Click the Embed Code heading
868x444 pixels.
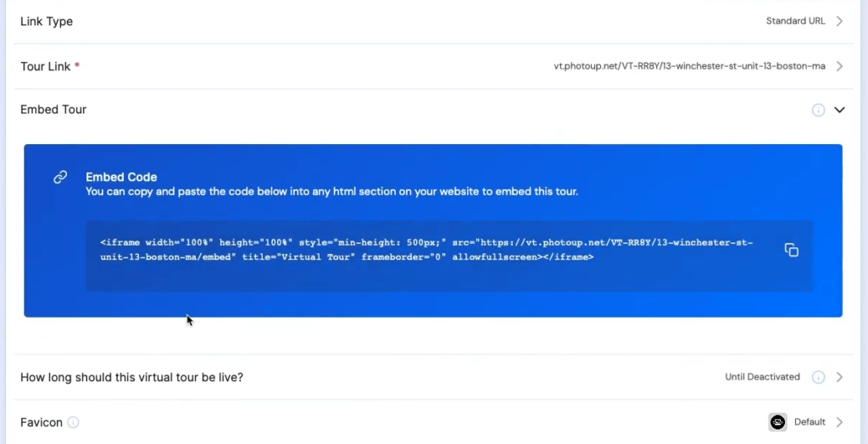click(x=121, y=177)
